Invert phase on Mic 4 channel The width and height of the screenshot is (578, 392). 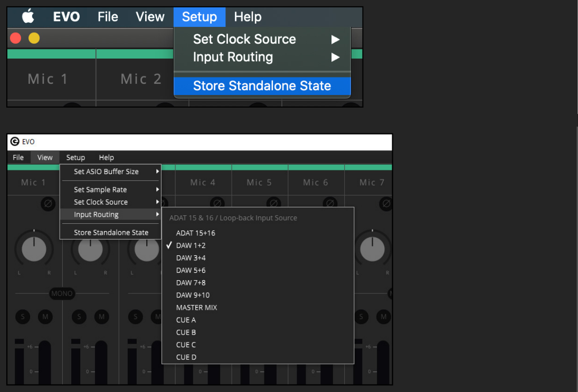[217, 203]
